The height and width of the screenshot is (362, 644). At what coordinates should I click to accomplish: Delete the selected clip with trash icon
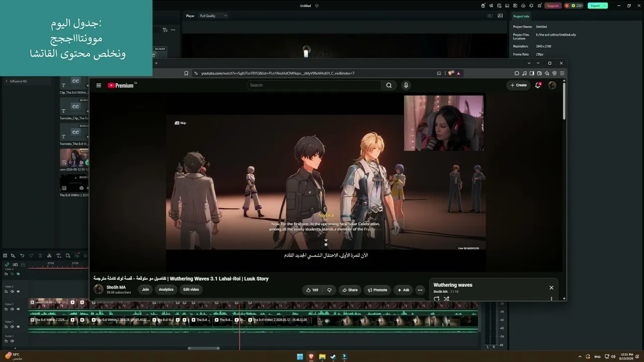coord(40,255)
